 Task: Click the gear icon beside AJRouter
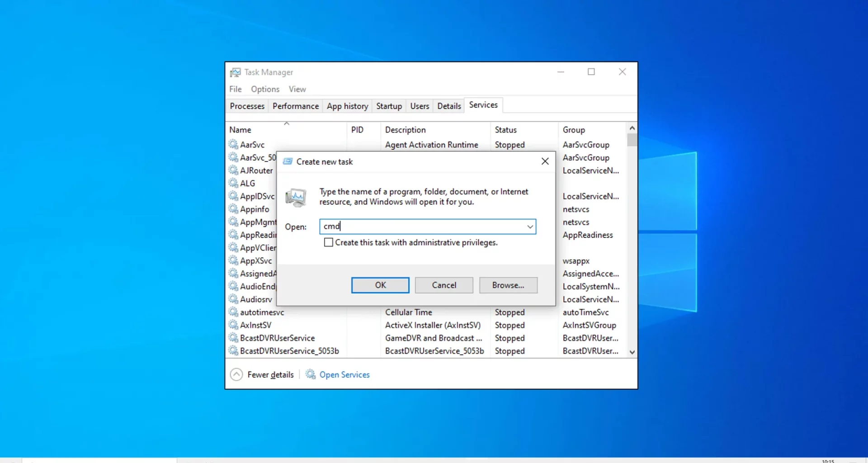pyautogui.click(x=233, y=170)
